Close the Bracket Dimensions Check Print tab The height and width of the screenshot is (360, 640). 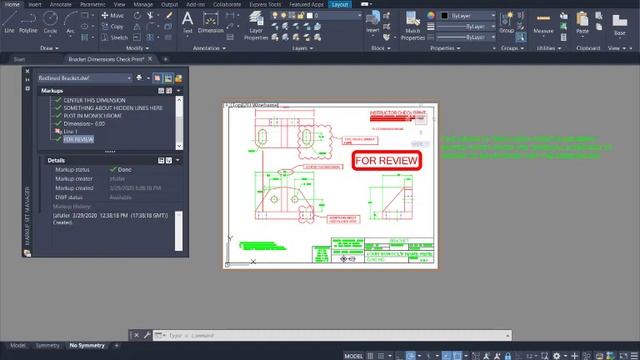[150, 59]
